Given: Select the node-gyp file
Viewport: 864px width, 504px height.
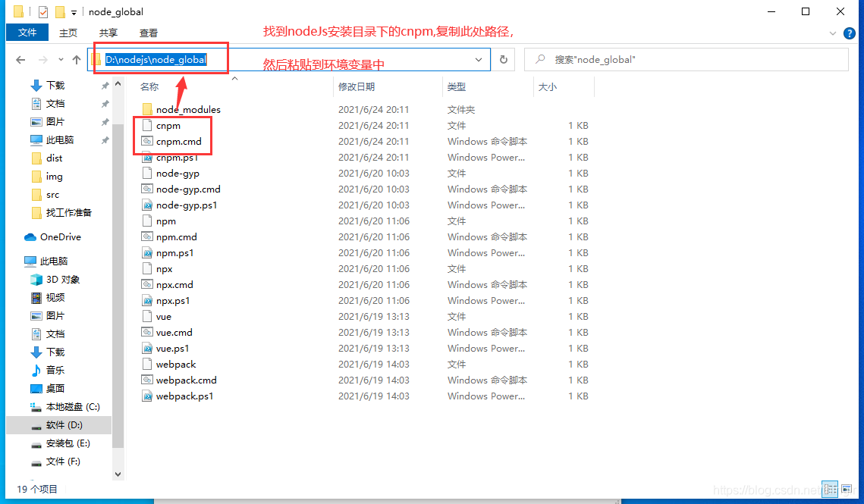Looking at the screenshot, I should pos(178,174).
